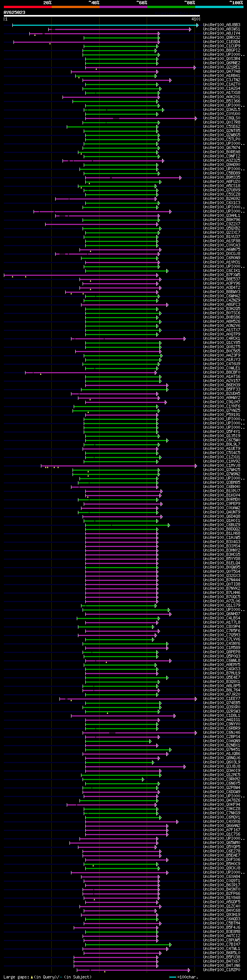This screenshot has height=980, width=247.
Task: Click the long purple bar for UniRef100_Q21RE1
Action: coord(141,67)
